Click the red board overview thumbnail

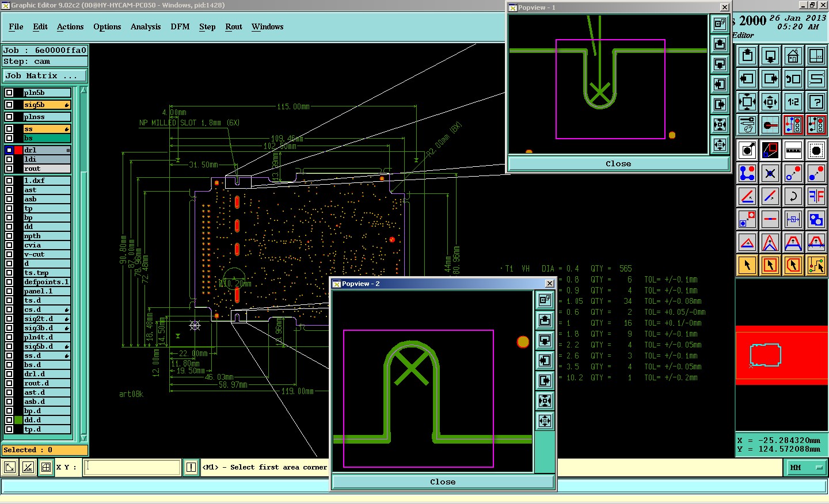[x=781, y=355]
